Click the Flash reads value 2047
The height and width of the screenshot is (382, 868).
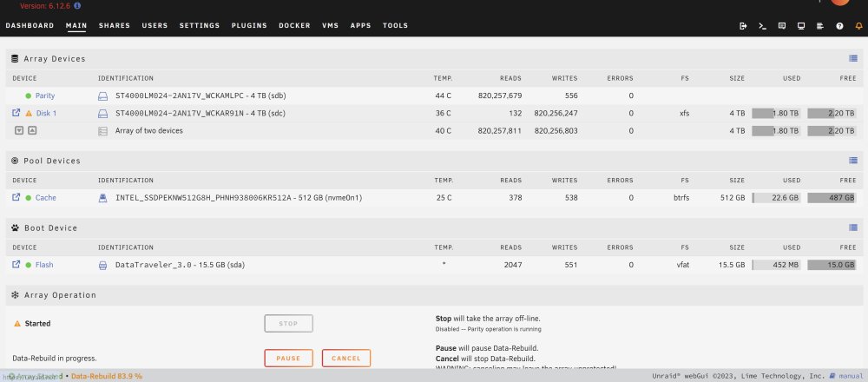(x=513, y=265)
